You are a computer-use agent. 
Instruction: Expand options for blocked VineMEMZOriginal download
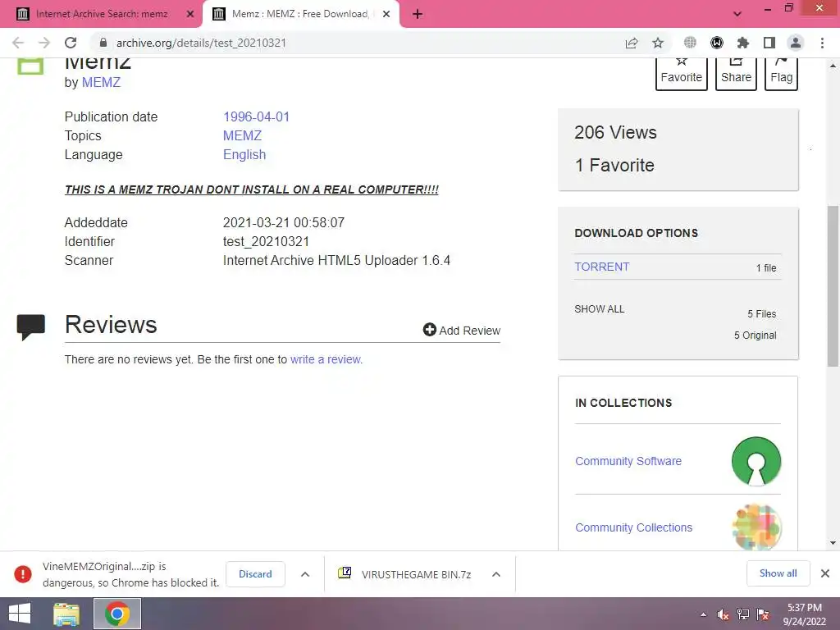point(305,574)
